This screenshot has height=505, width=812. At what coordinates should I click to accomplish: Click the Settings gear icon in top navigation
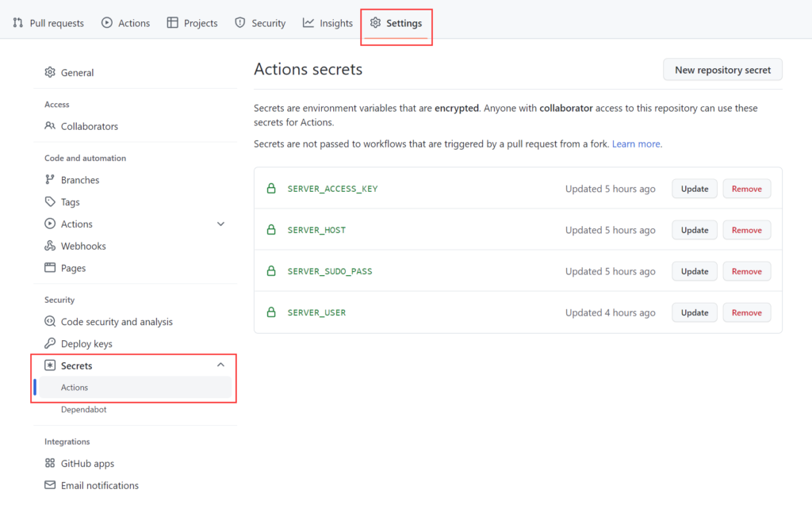tap(375, 23)
